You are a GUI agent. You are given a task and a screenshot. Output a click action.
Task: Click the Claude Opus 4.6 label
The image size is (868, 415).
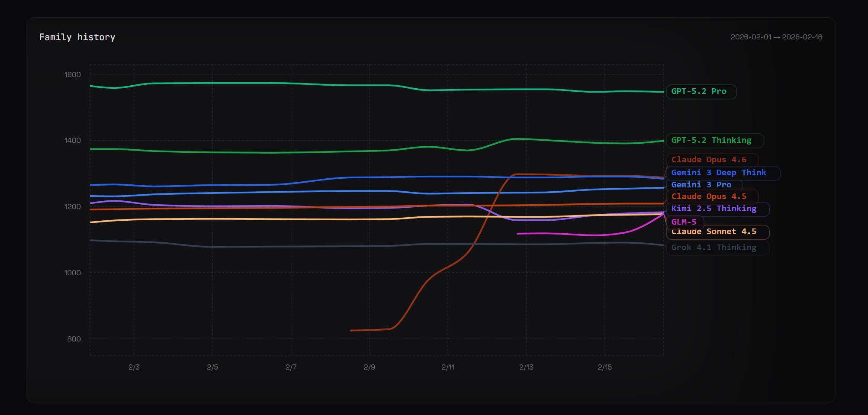click(712, 160)
